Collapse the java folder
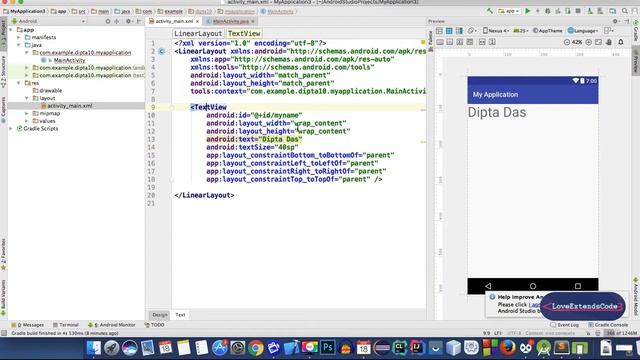Screen dimensions: 640x360 19,45
